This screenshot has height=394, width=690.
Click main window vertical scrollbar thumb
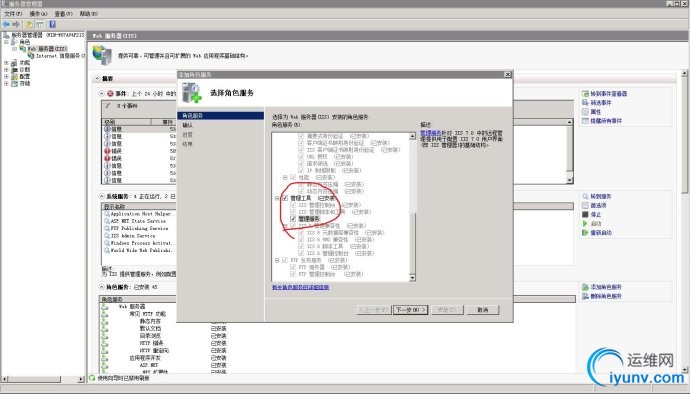pyautogui.click(x=685, y=134)
